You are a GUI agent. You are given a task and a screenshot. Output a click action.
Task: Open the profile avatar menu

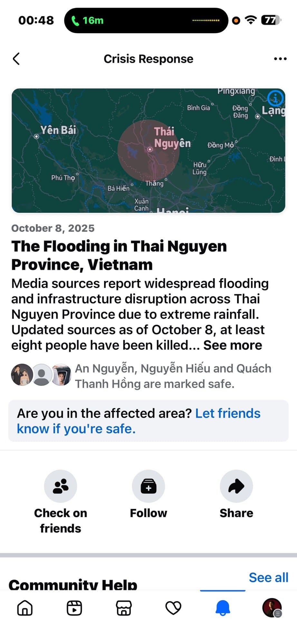coord(272,608)
